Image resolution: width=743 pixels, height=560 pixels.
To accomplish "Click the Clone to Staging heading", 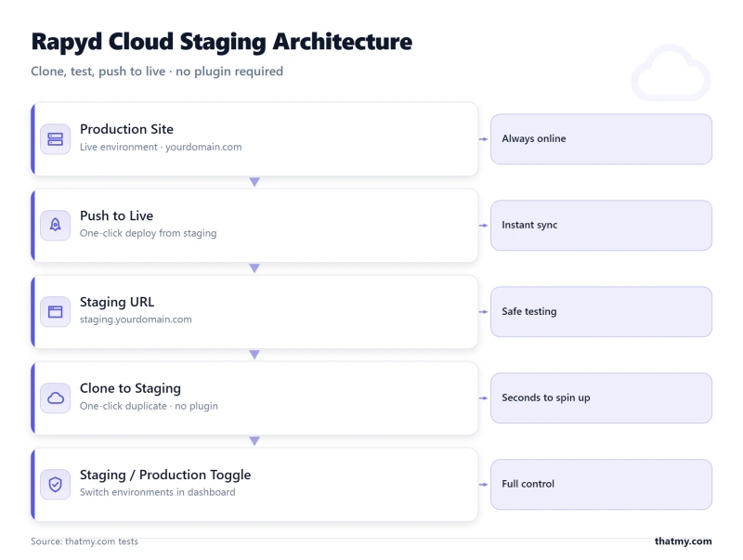I will tap(130, 388).
